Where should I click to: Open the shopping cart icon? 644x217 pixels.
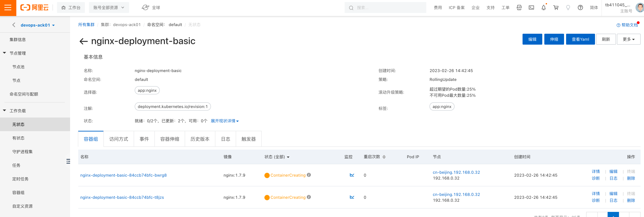(556, 8)
